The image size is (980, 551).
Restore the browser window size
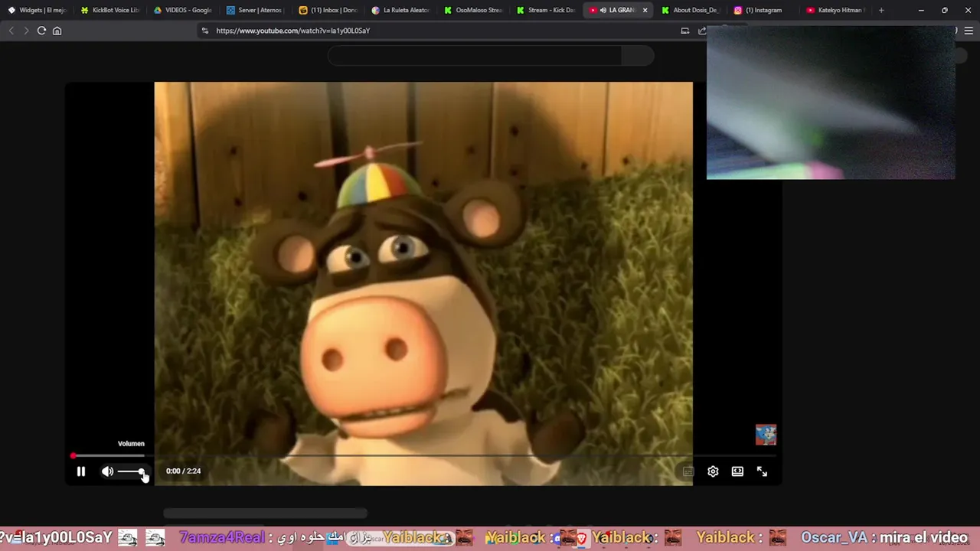944,10
